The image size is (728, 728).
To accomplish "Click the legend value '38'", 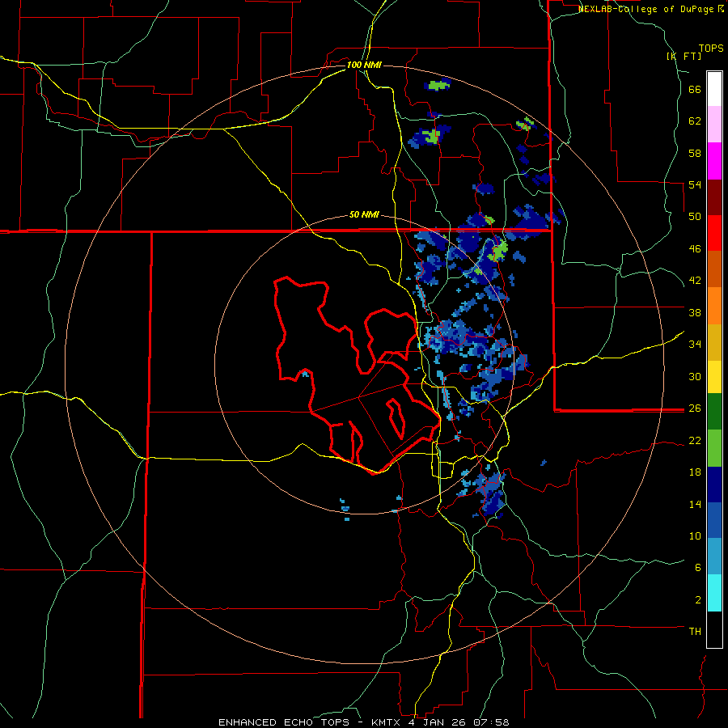I will pos(695,312).
